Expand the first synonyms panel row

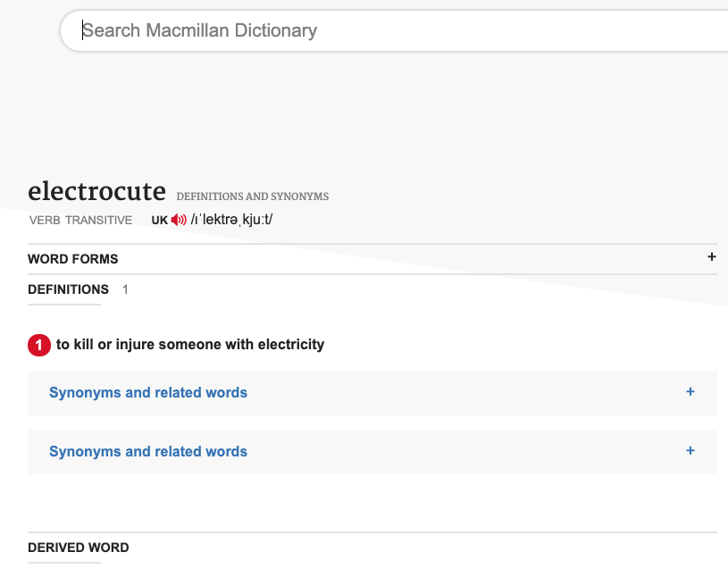[372, 393]
